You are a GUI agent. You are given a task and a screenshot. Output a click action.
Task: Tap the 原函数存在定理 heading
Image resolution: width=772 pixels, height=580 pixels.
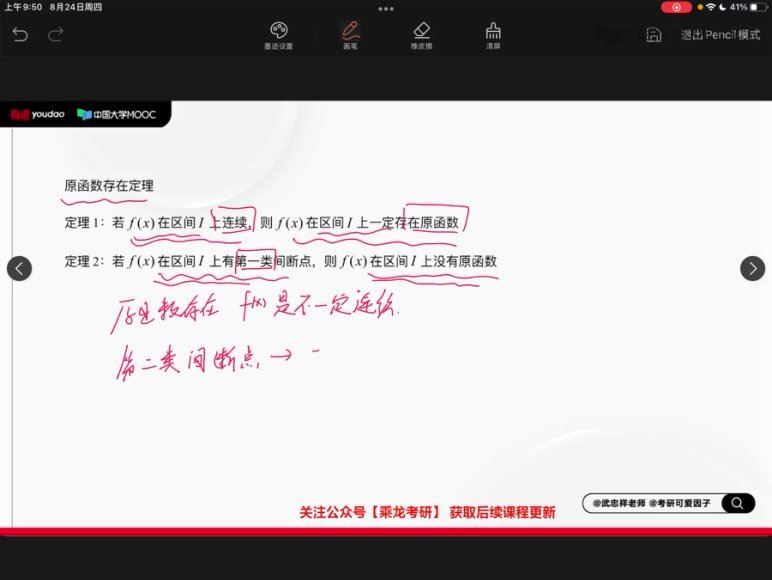109,186
